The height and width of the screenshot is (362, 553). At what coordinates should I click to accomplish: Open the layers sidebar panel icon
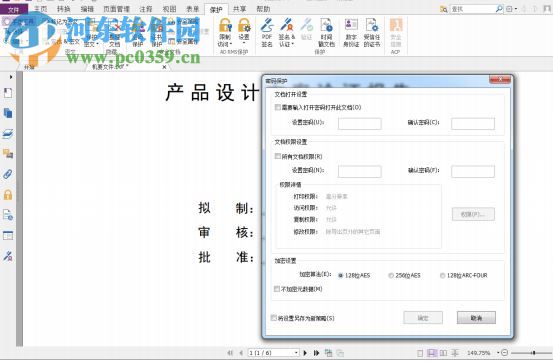[8, 134]
